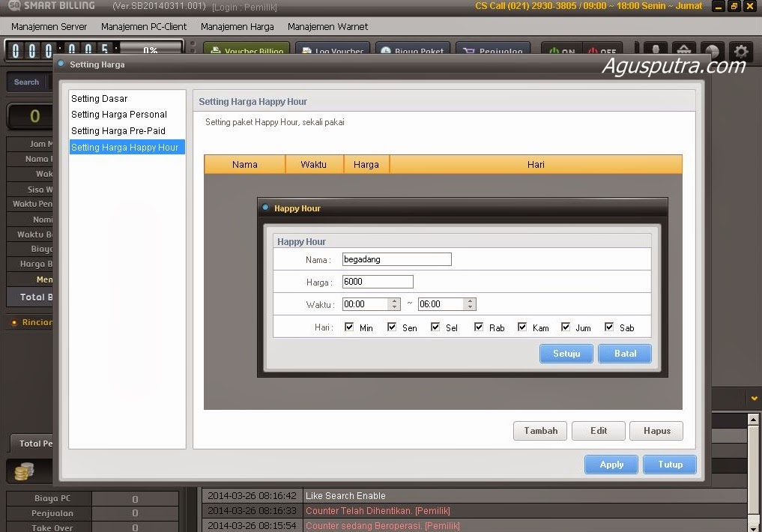Click the log panel scroll-up arrow
The width and height of the screenshot is (762, 532).
753,419
